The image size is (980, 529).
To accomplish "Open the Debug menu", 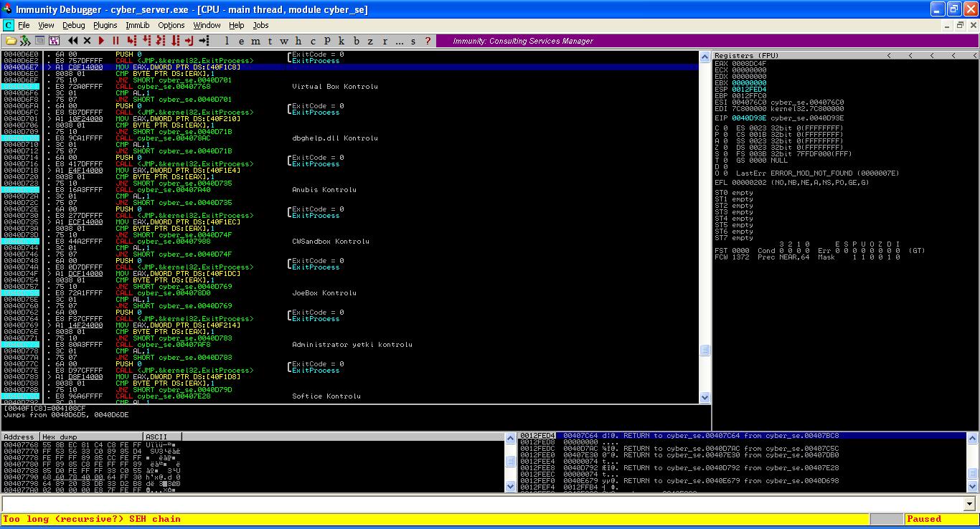I will [x=73, y=25].
